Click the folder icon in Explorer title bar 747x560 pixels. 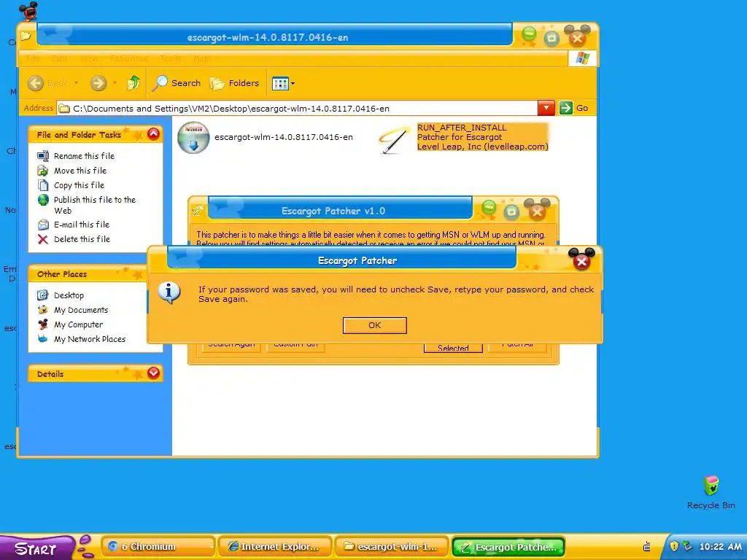[26, 36]
